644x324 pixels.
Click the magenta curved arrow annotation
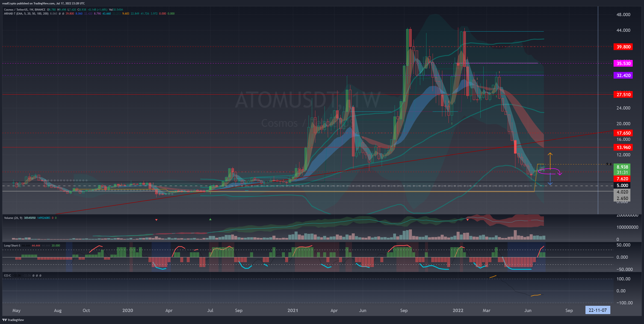pyautogui.click(x=550, y=172)
